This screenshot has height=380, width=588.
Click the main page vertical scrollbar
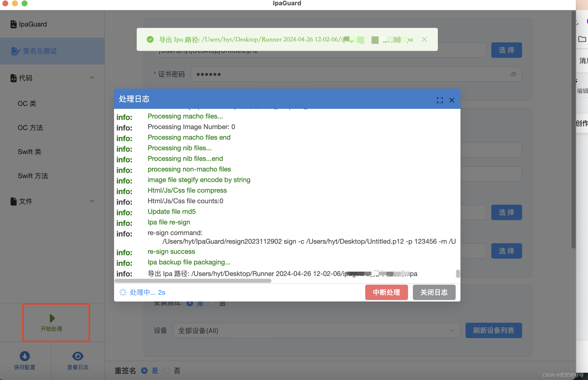[574, 130]
